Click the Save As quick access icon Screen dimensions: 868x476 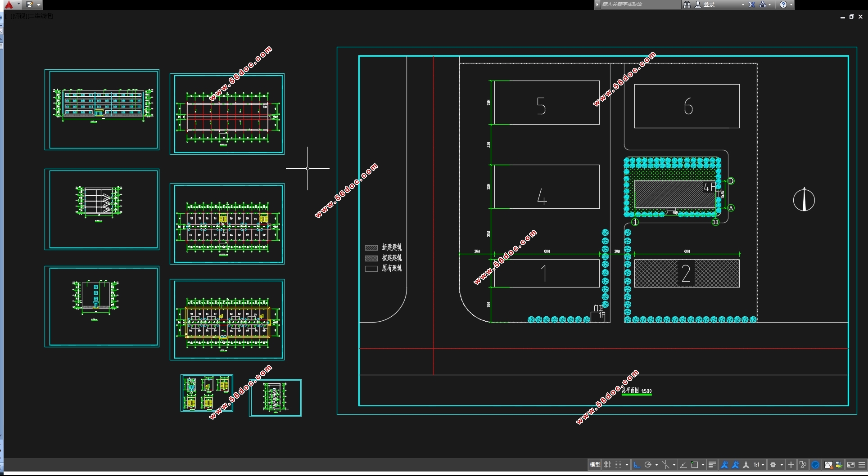30,4
